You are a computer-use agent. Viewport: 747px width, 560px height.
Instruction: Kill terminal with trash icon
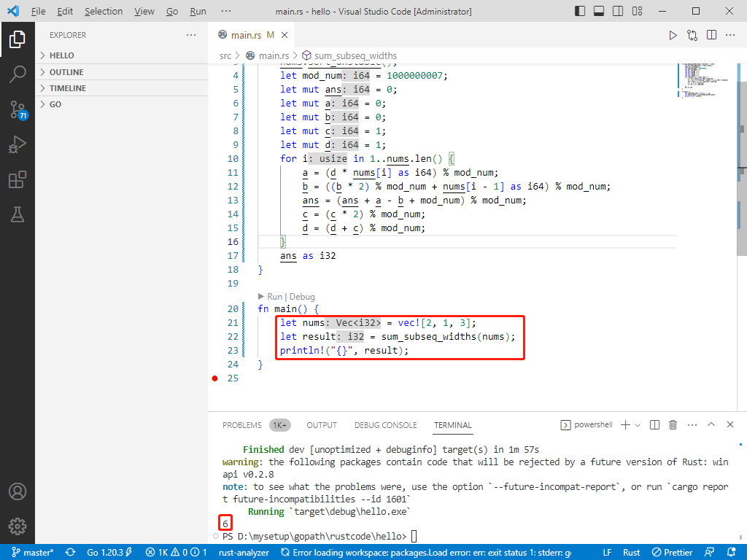(673, 425)
